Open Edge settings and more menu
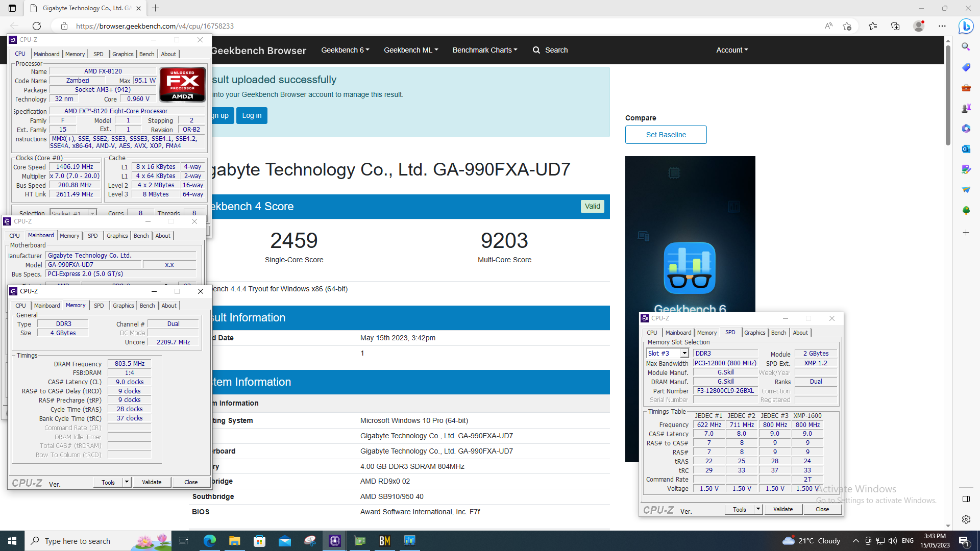The image size is (980, 551). click(942, 26)
